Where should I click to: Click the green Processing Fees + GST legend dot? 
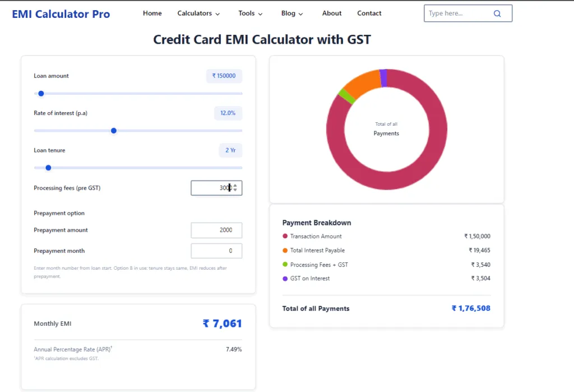[285, 264]
